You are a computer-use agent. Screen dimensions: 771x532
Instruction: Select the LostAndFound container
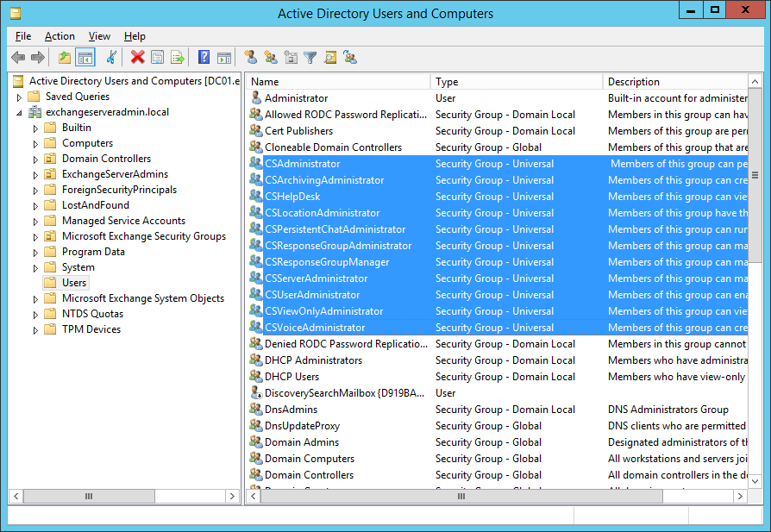(x=96, y=205)
